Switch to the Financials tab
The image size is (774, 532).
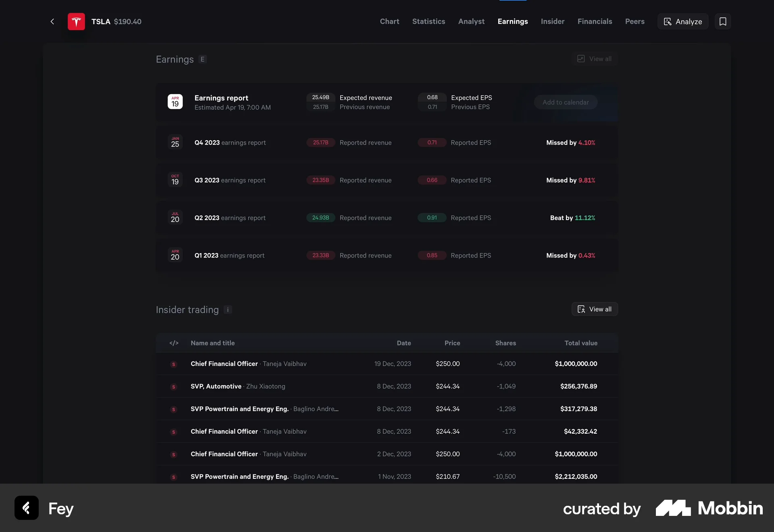[x=595, y=21]
